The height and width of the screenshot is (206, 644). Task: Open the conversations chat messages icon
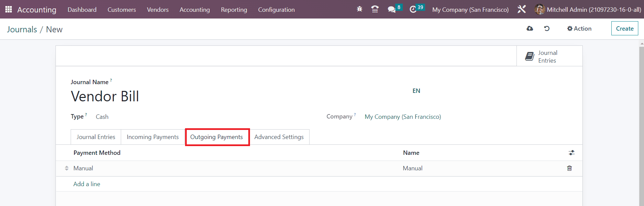point(391,9)
